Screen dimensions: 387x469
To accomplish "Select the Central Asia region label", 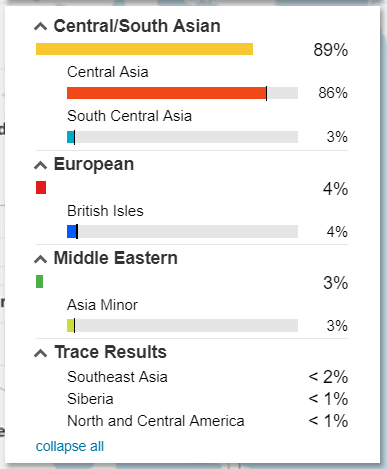I will coord(108,72).
